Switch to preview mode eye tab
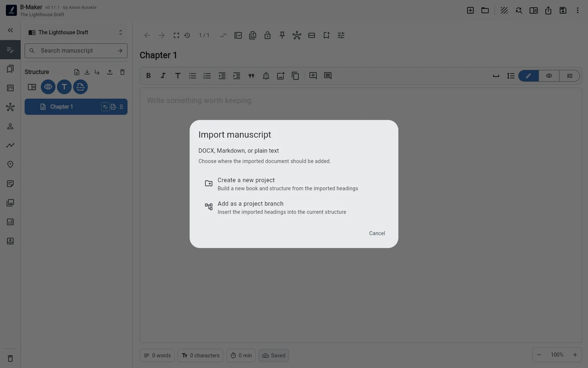 (549, 76)
